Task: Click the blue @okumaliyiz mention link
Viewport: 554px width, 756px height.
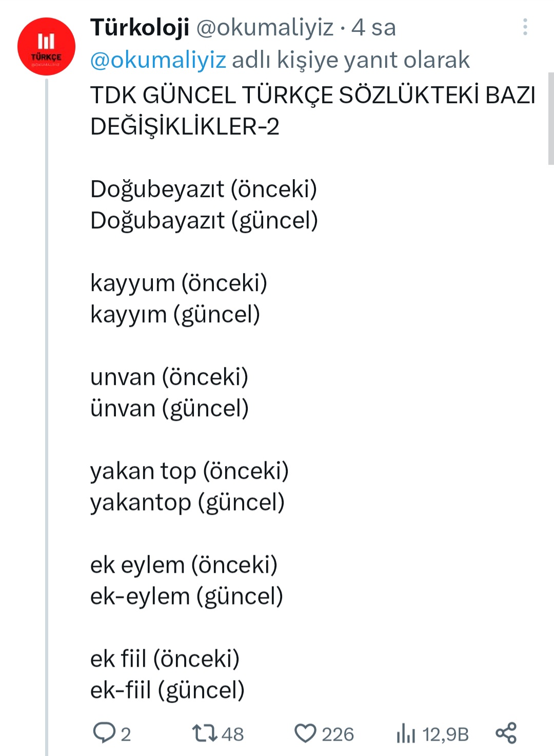Action: (158, 60)
